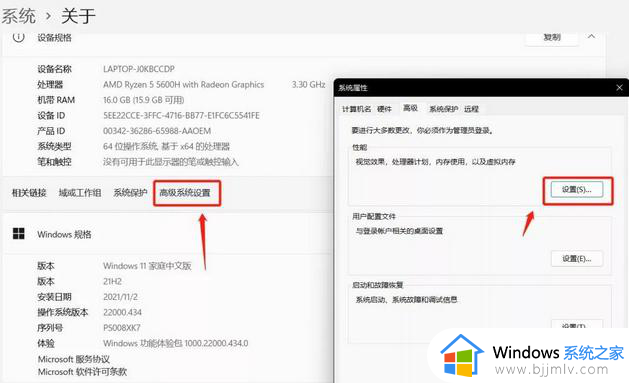This screenshot has width=629, height=383.
Task: Open Microsoft 软件许可条款 link
Action: (x=82, y=372)
